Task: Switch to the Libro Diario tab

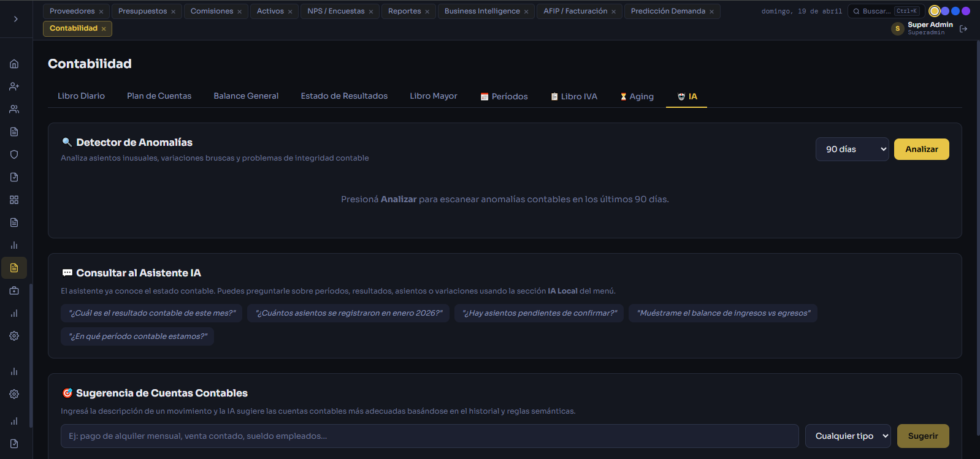Action: click(81, 96)
